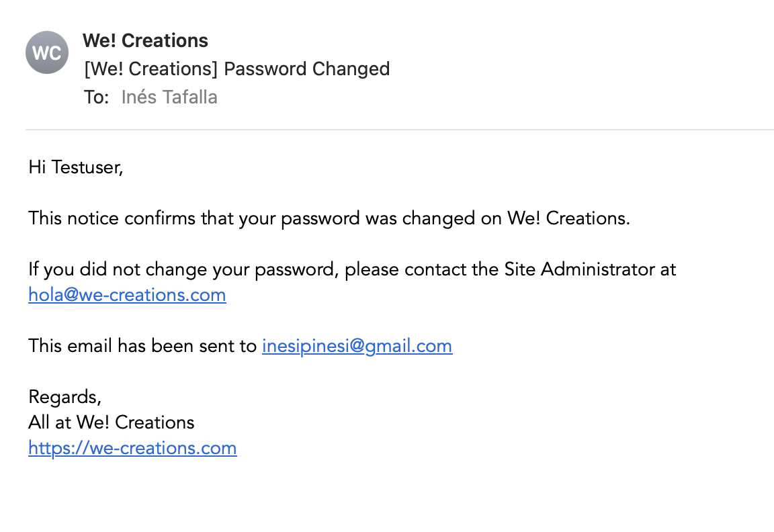
Task: Click the To: label in header
Action: pyautogui.click(x=96, y=97)
